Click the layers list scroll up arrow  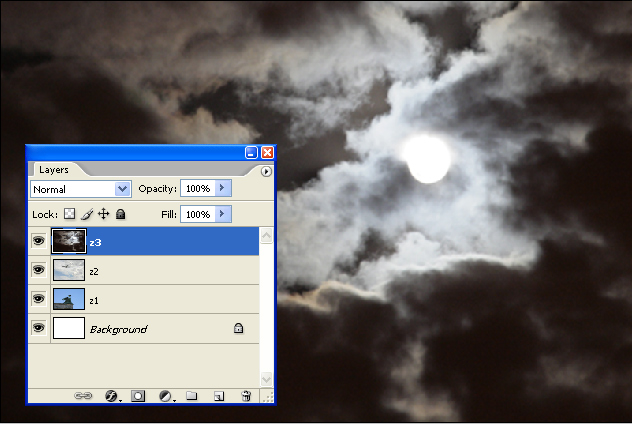266,236
